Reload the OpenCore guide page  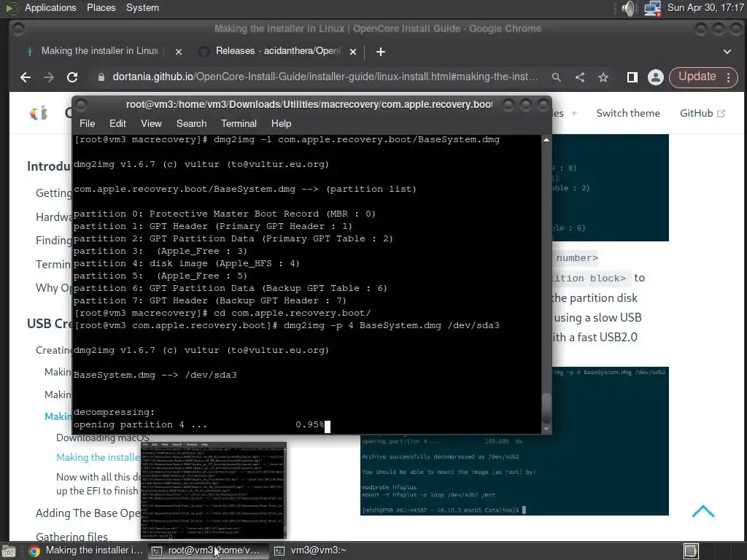(72, 77)
